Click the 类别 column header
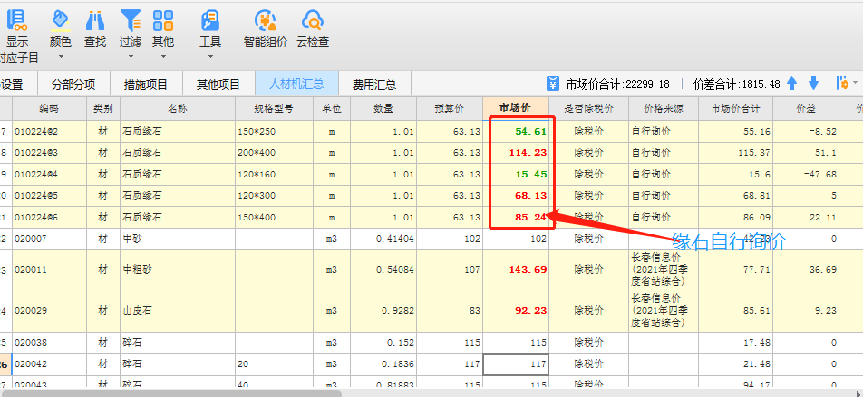 103,109
